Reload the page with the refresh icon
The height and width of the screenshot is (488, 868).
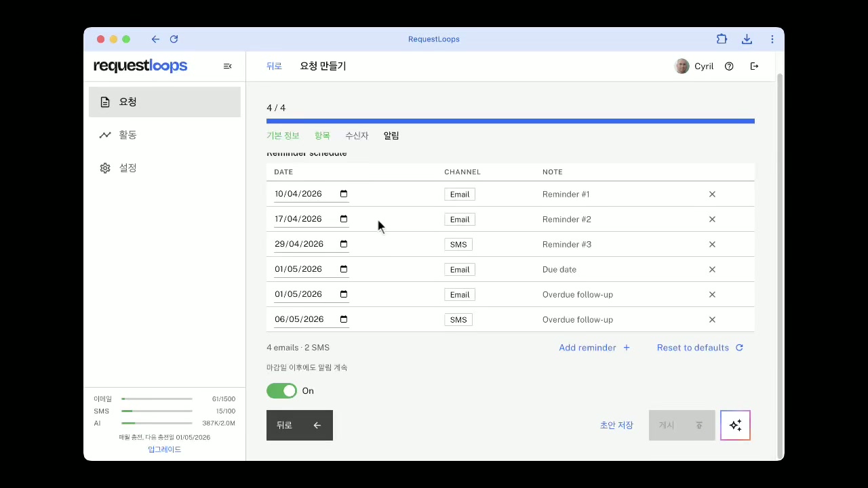(x=174, y=39)
